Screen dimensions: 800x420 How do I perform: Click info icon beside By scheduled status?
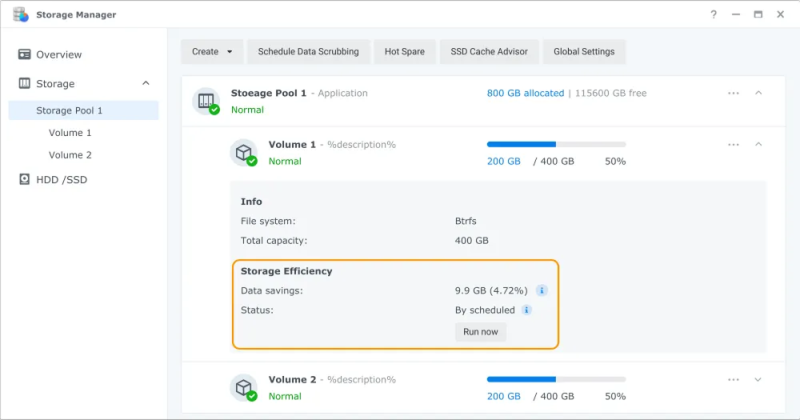tap(526, 310)
